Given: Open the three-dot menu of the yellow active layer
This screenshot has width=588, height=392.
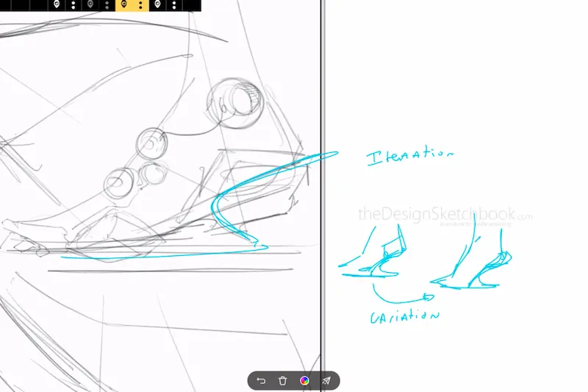Looking at the screenshot, I should 140,5.
